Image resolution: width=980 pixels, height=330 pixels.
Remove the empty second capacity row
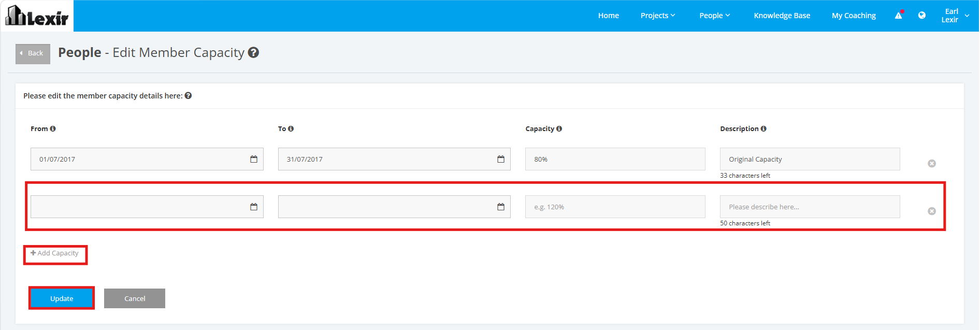point(932,211)
